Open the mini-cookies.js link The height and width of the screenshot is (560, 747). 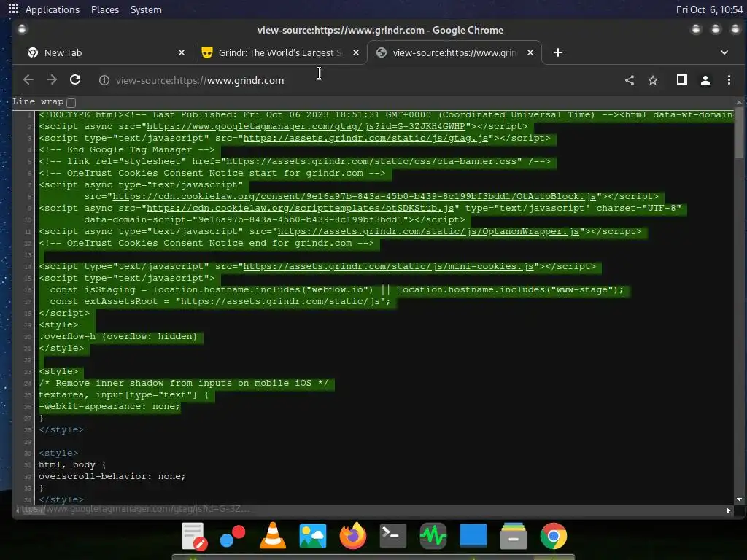pos(388,266)
